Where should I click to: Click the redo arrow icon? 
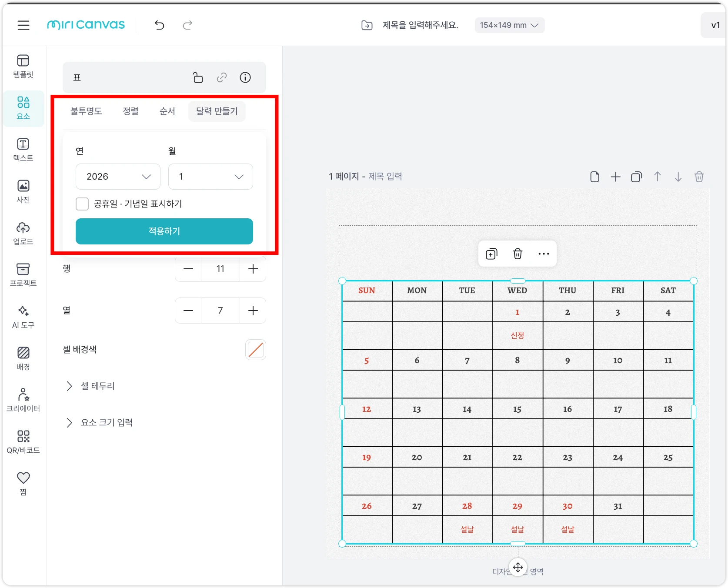coord(187,25)
